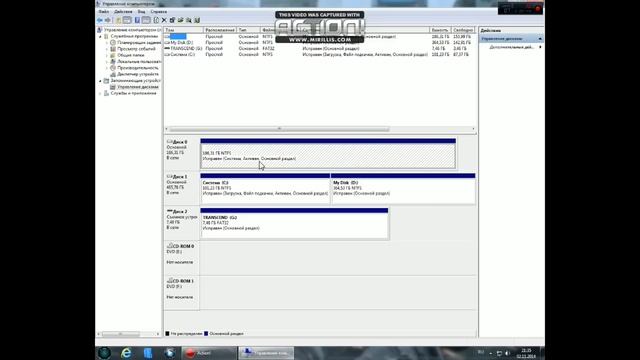
Task: Collapse the Запоминающие устройства node
Action: (x=100, y=81)
